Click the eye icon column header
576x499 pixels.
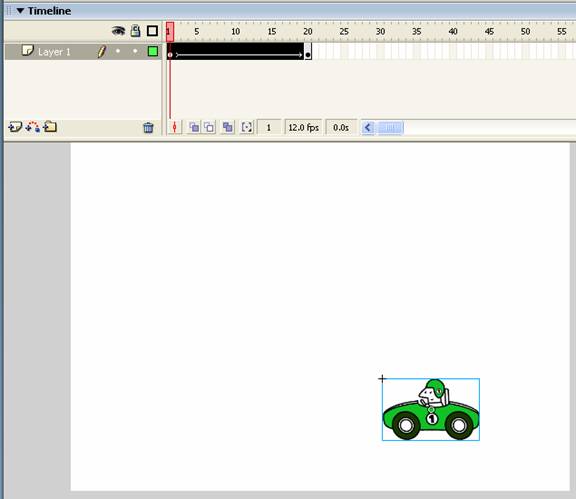click(118, 31)
